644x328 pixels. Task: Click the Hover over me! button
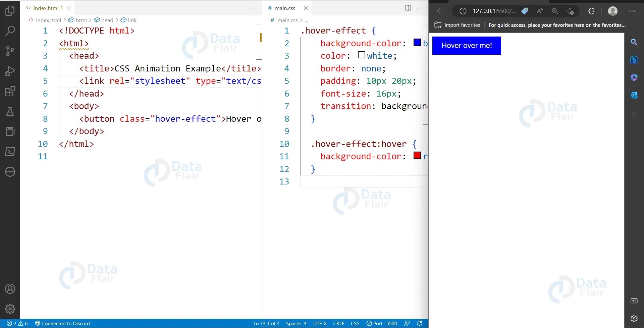click(x=467, y=45)
